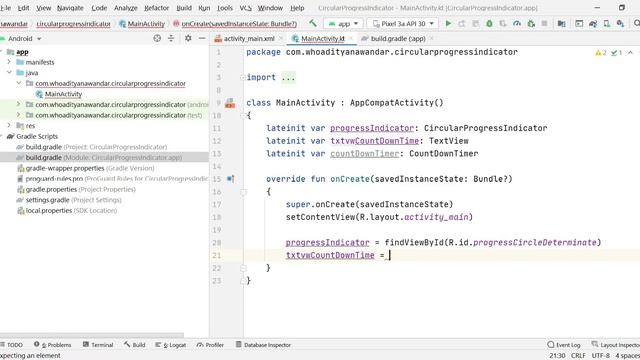
Task: Select settings.gradle file
Action: point(69,200)
